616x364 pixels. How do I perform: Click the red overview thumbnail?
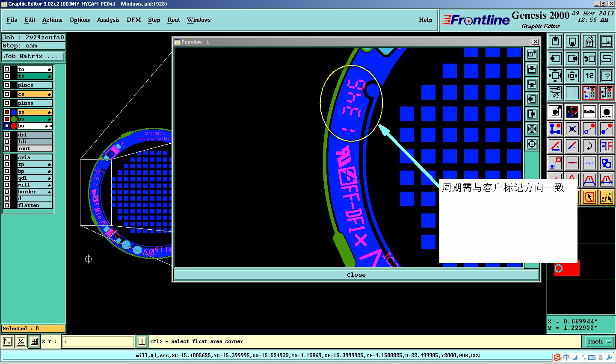click(566, 269)
